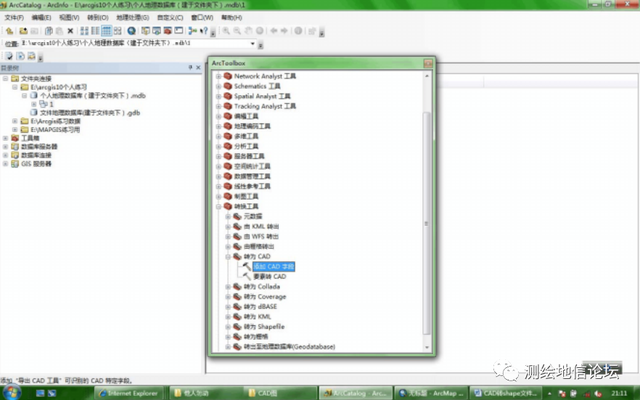Click the Copy icon in the toolbar
The height and width of the screenshot is (400, 640).
(49, 31)
